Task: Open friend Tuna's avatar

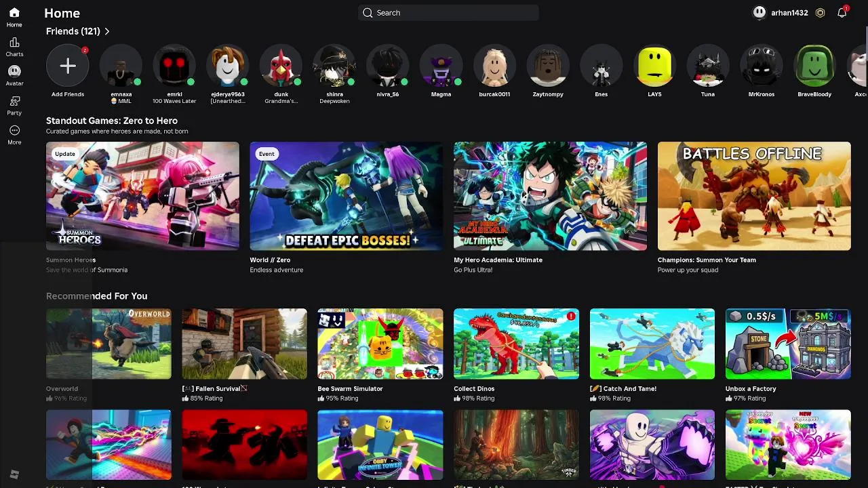Action: tap(708, 66)
